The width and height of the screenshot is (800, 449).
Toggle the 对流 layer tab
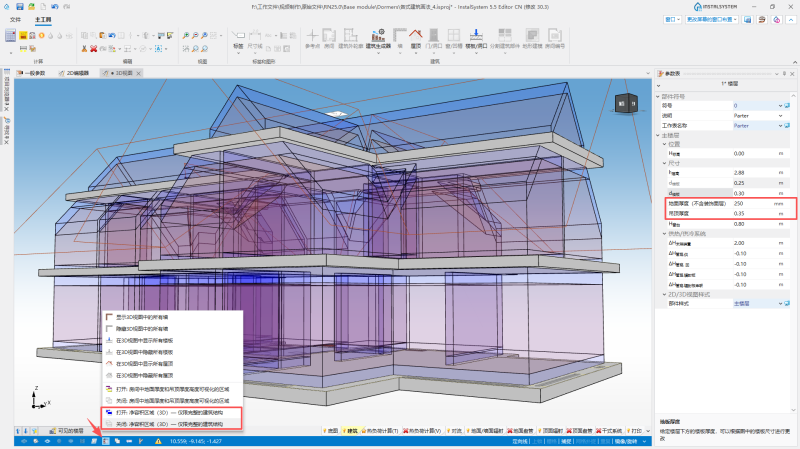click(x=454, y=431)
